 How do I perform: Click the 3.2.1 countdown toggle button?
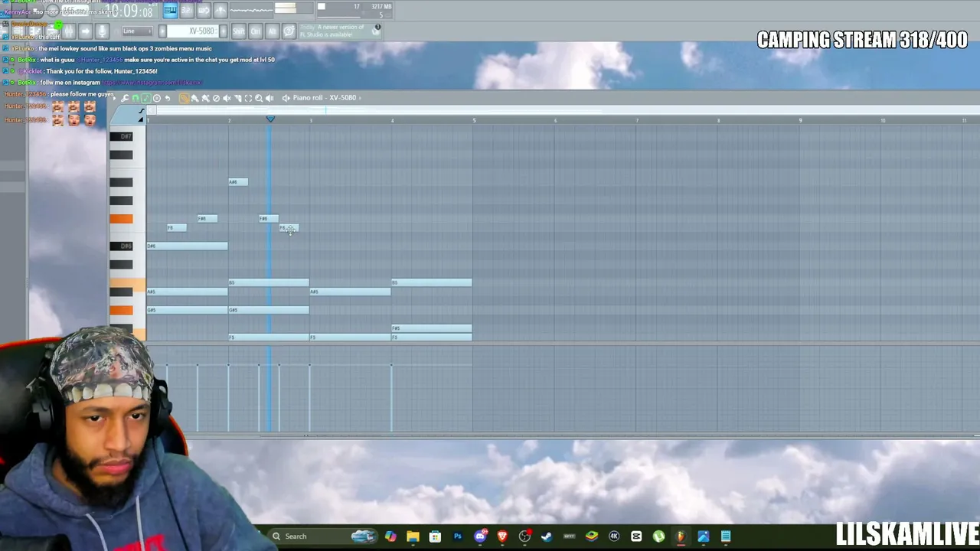[187, 10]
